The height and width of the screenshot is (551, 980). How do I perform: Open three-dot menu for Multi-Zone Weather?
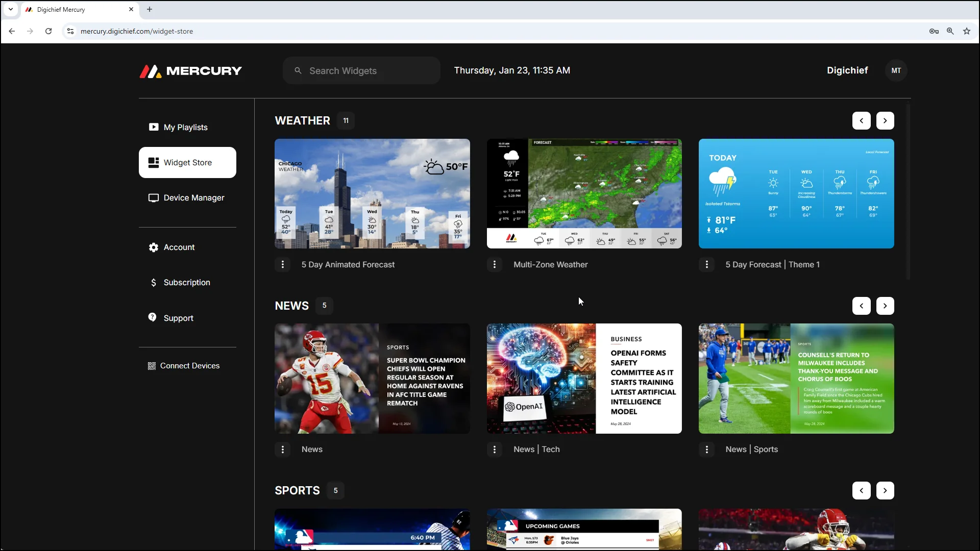pos(494,264)
